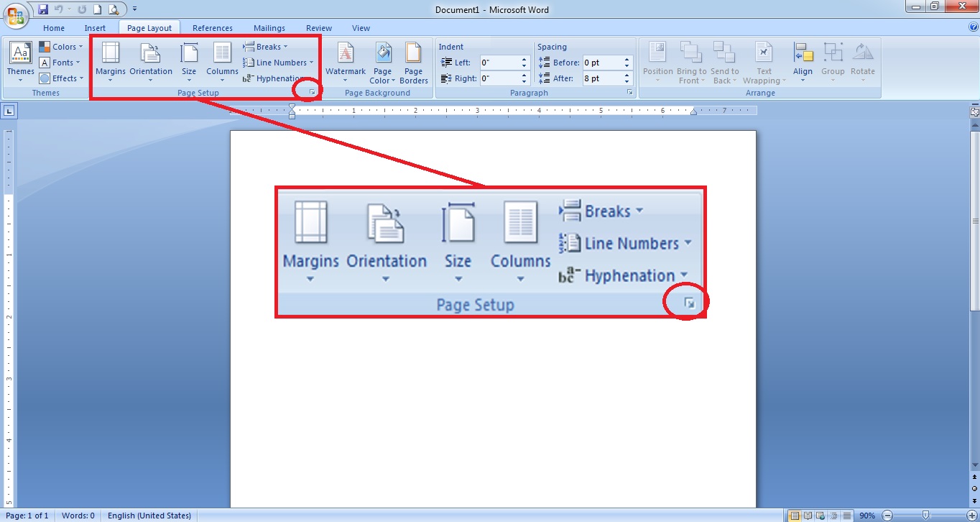This screenshot has height=522, width=980.
Task: Select the Columns tool
Action: point(221,61)
